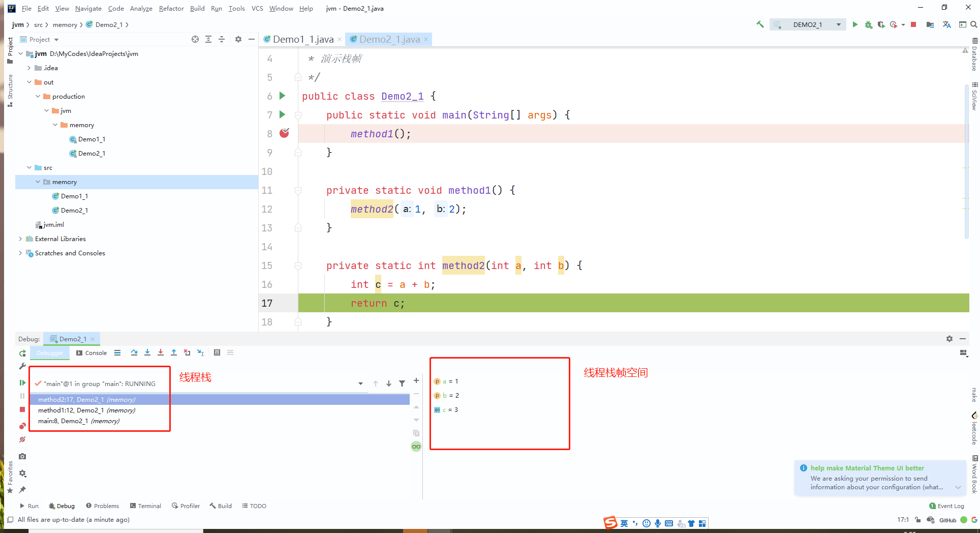Viewport: 980px width, 533px height.
Task: Start debugging with the bug icon
Action: (868, 24)
